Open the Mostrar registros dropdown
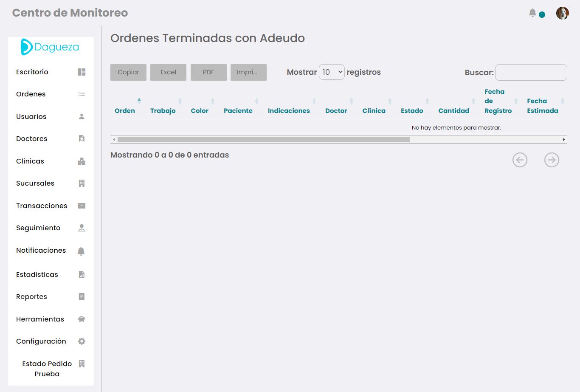The height and width of the screenshot is (392, 580). coord(332,72)
